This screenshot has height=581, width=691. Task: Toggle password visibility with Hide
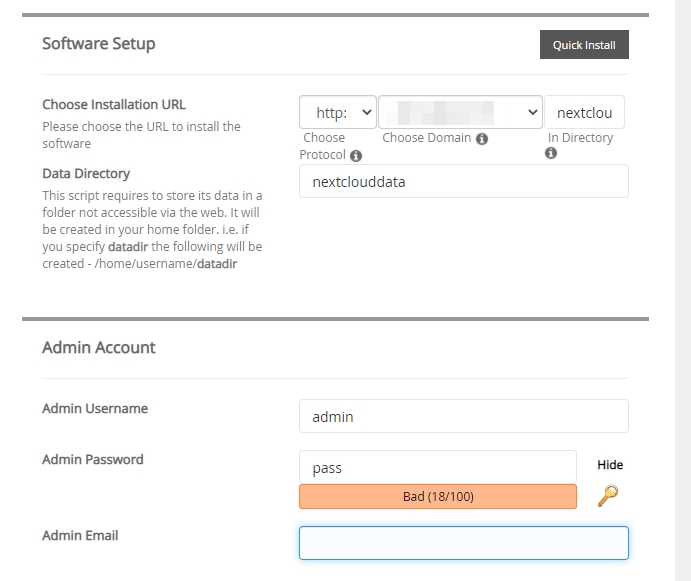pyautogui.click(x=610, y=465)
